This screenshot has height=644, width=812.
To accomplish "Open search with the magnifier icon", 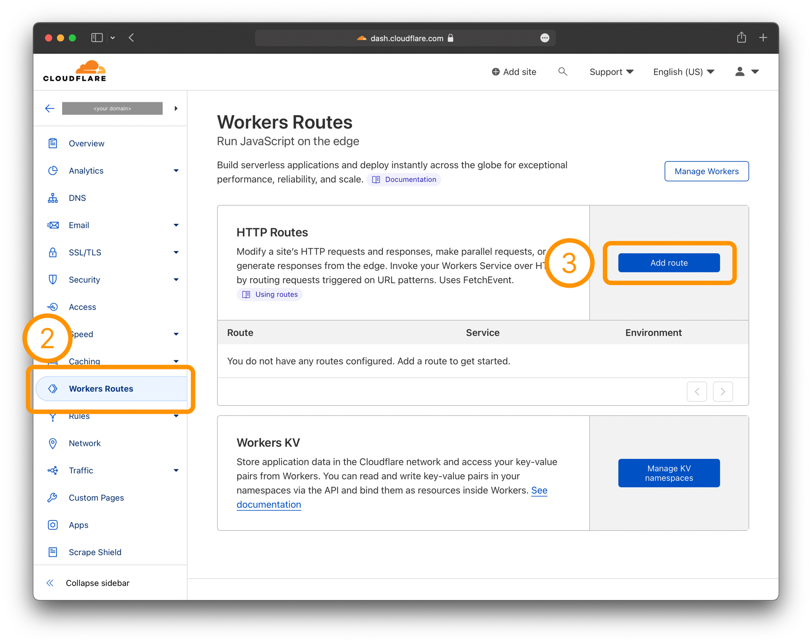I will (x=563, y=71).
